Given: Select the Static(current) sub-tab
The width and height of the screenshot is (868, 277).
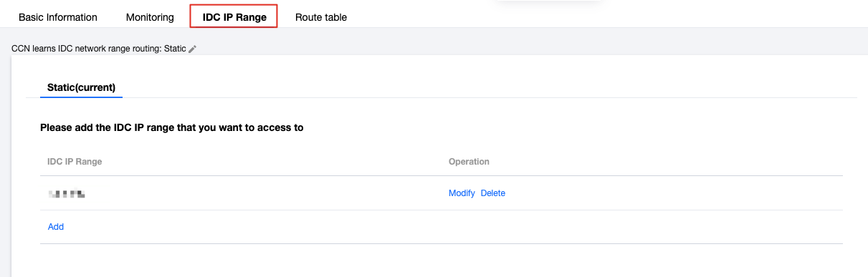Looking at the screenshot, I should tap(81, 87).
